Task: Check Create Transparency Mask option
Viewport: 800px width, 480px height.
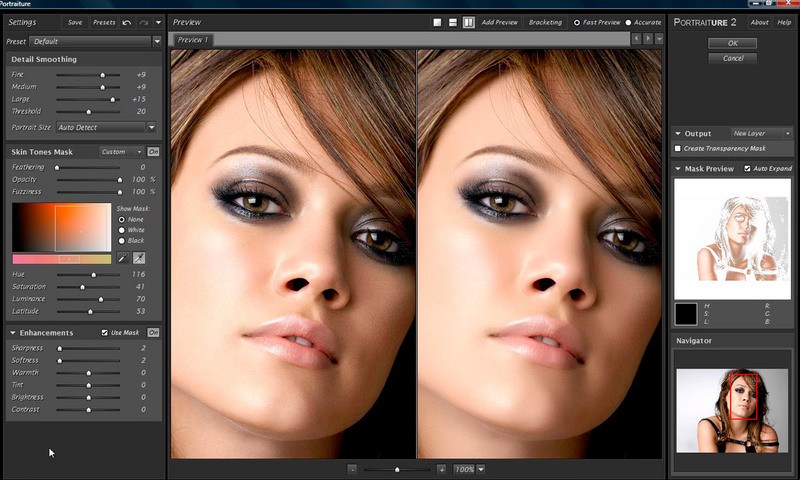Action: (678, 148)
